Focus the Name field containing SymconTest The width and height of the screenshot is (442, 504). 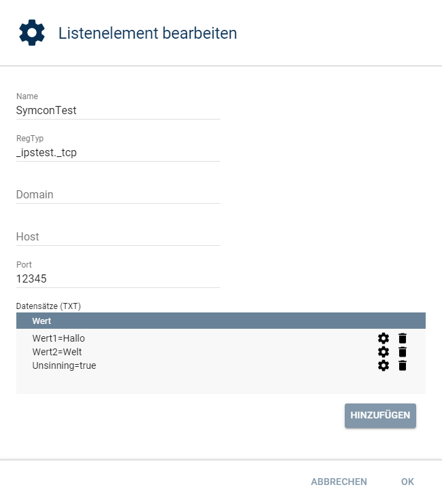118,110
